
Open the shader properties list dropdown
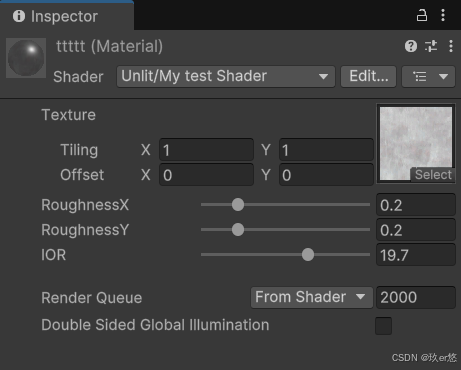pos(428,77)
